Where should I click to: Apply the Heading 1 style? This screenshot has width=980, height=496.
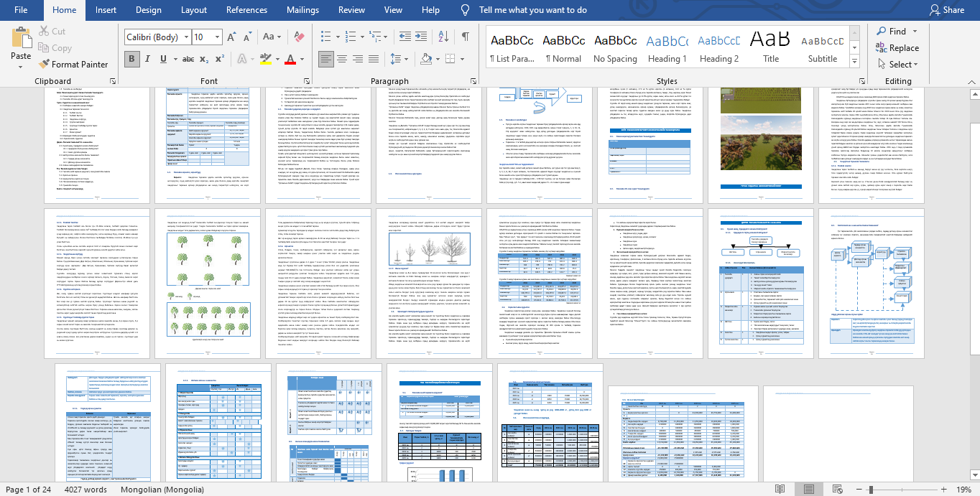[667, 47]
